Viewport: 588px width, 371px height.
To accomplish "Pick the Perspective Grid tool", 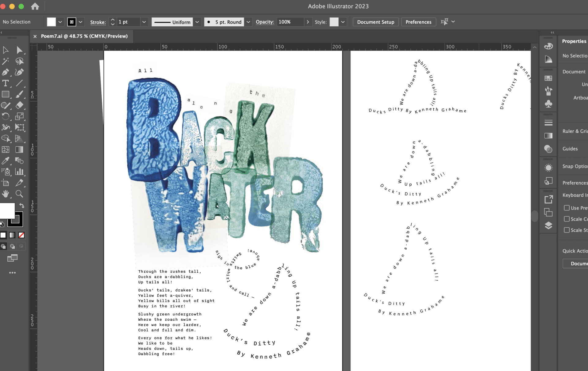I will click(19, 138).
